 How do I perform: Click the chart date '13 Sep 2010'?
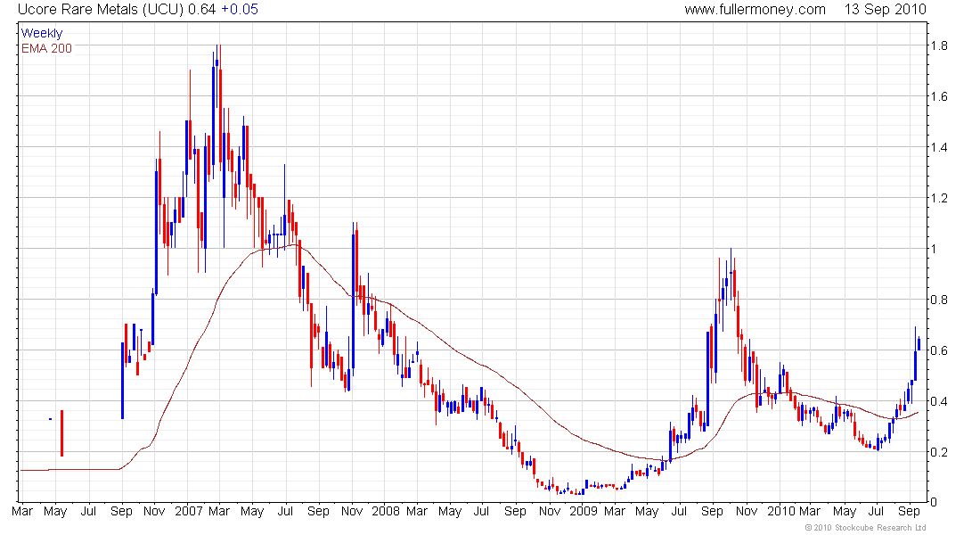pos(885,10)
